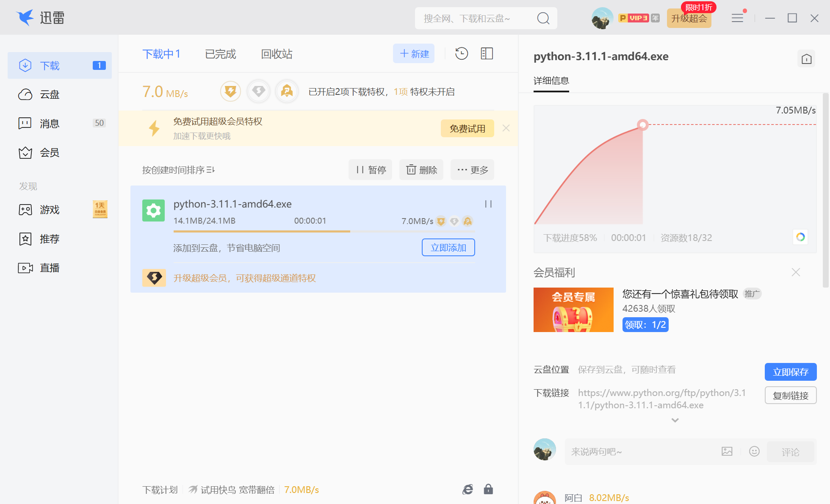The width and height of the screenshot is (830, 504).
Task: Click the 1项 unopened privilege link
Action: coord(401,91)
